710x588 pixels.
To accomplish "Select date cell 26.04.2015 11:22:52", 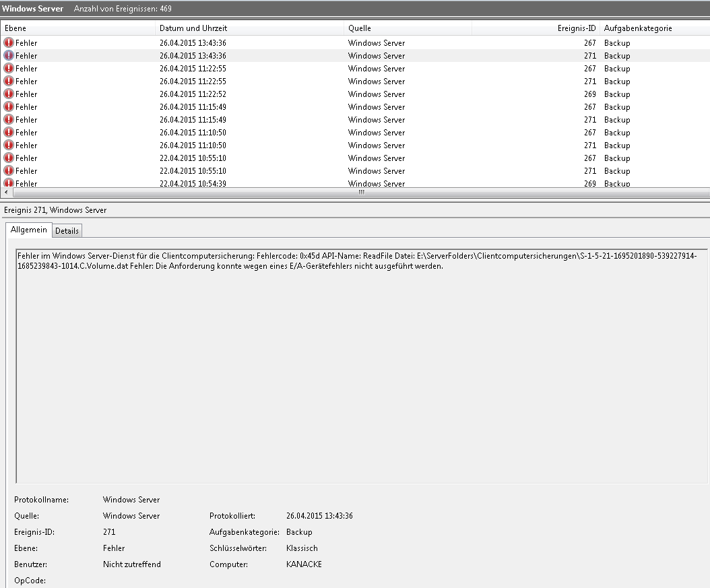I will click(193, 94).
